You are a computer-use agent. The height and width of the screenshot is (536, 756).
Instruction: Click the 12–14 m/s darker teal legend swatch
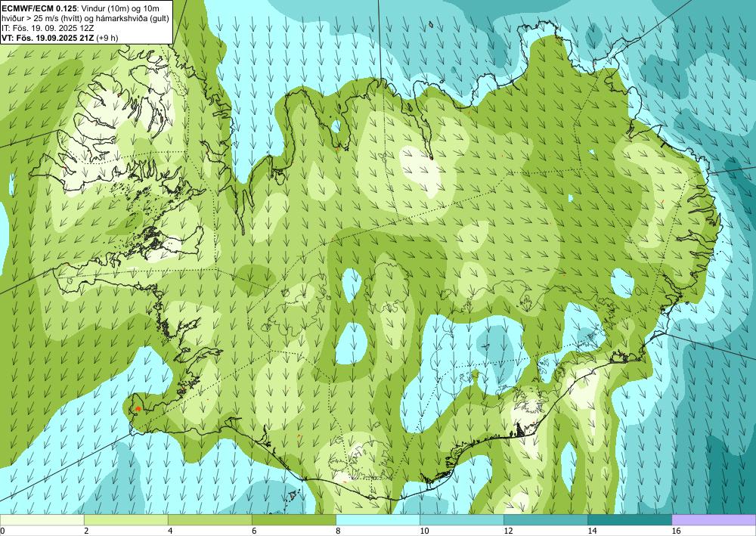pyautogui.click(x=545, y=519)
